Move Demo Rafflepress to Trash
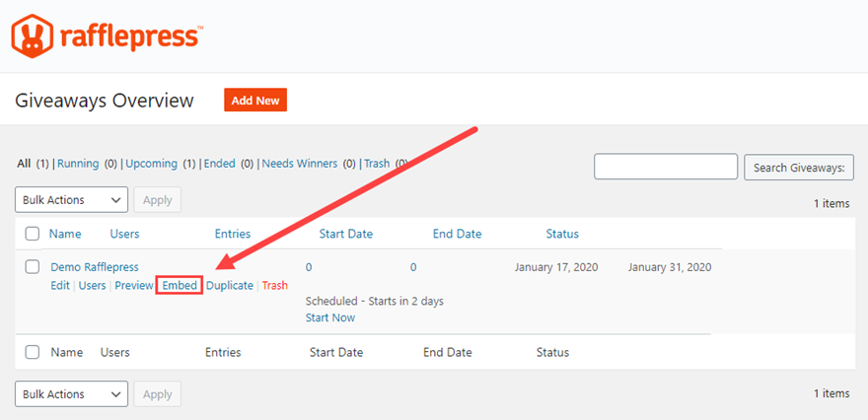Image resolution: width=868 pixels, height=420 pixels. pyautogui.click(x=275, y=286)
